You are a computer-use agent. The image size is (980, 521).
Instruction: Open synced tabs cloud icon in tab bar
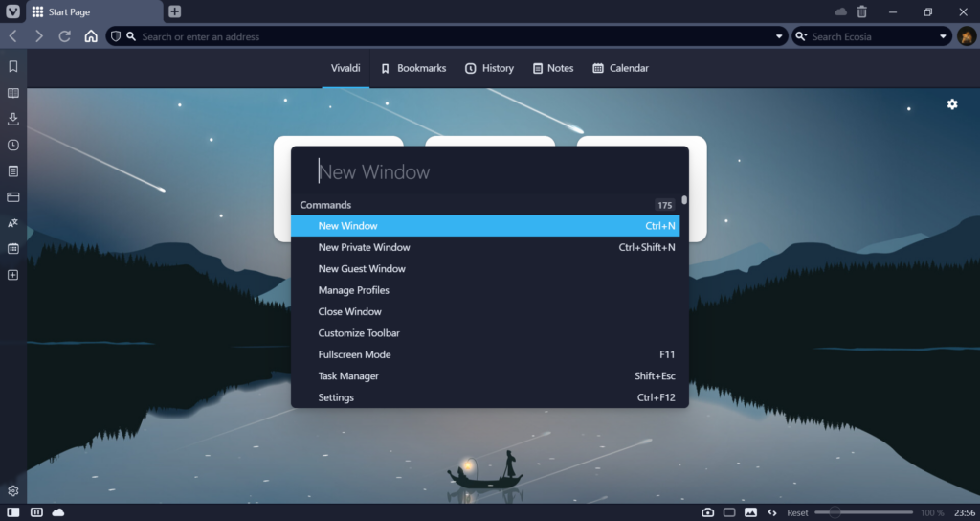click(841, 11)
